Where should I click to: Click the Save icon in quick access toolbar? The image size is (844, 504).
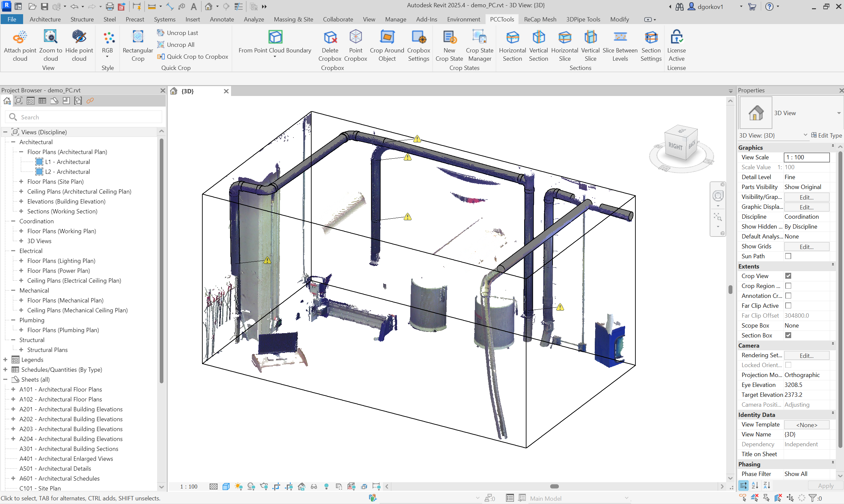tap(45, 7)
